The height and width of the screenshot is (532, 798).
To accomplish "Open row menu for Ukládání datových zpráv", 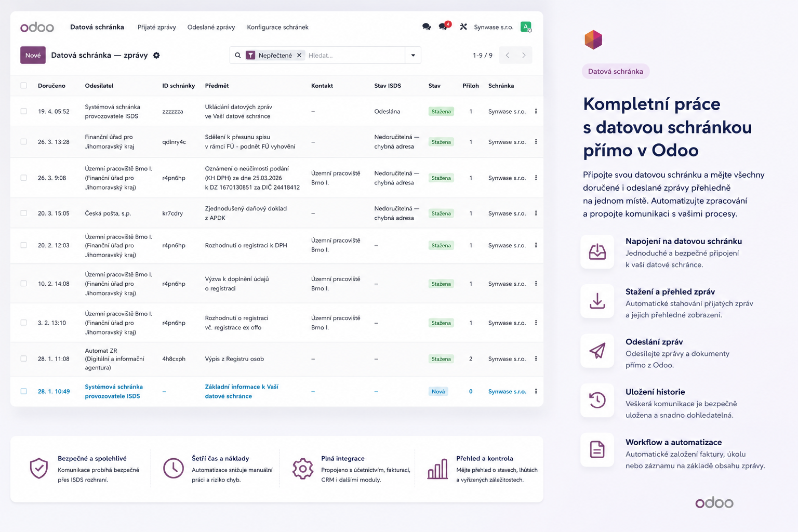I will pos(536,111).
